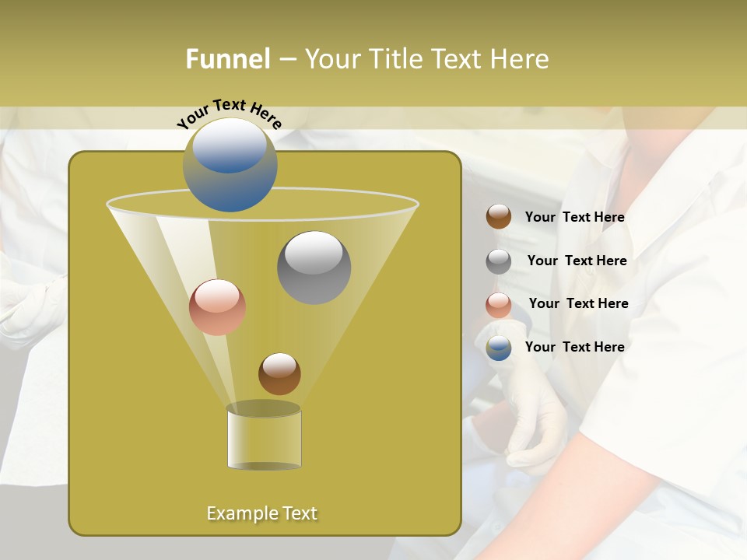Click the legend label beside the pink sphere
Image resolution: width=747 pixels, height=560 pixels.
coord(578,303)
